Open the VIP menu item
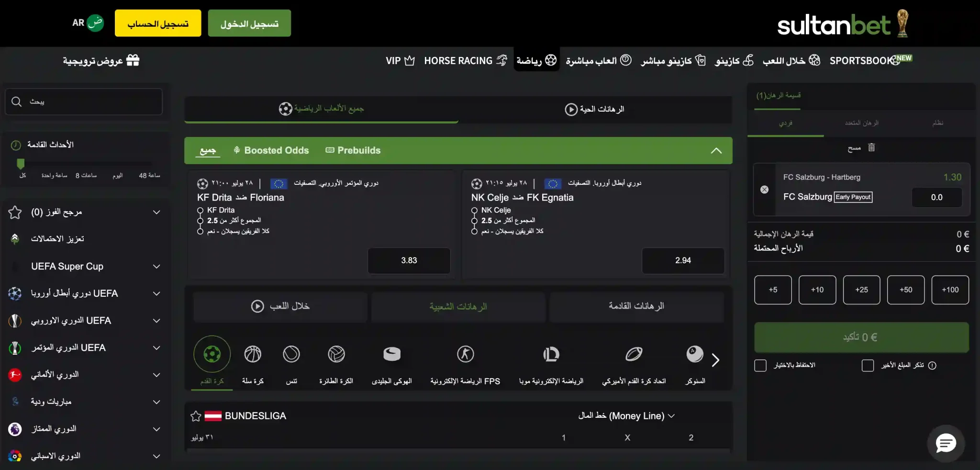Screen dimensions: 980x470 [x=400, y=60]
